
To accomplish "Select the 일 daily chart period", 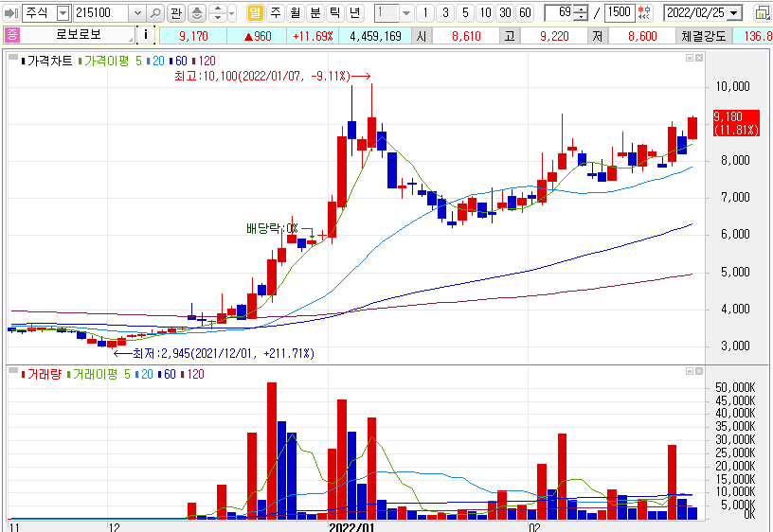I will 255,13.
